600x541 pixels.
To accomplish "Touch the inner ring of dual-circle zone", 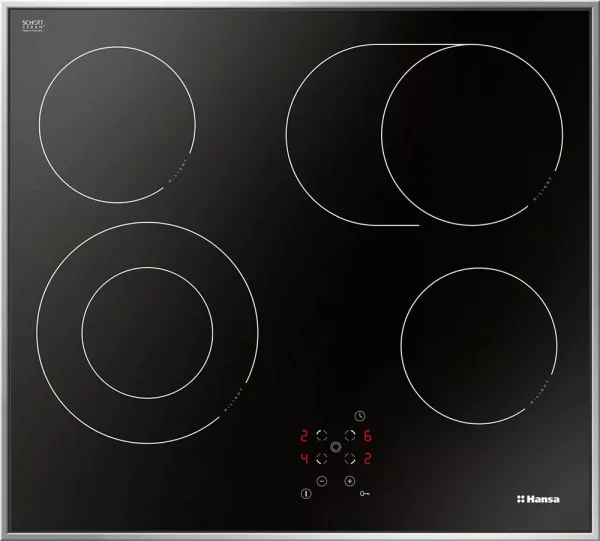I will pos(147,333).
